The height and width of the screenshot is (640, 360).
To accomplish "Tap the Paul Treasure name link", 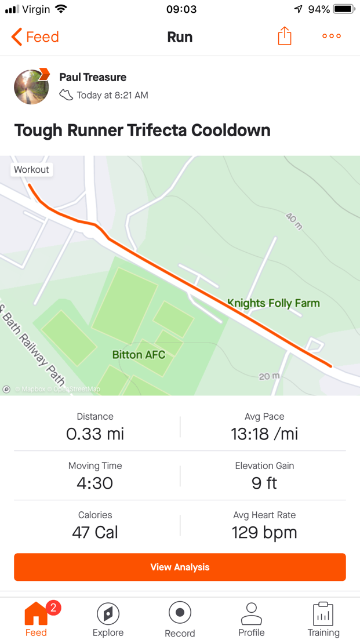I will point(93,77).
